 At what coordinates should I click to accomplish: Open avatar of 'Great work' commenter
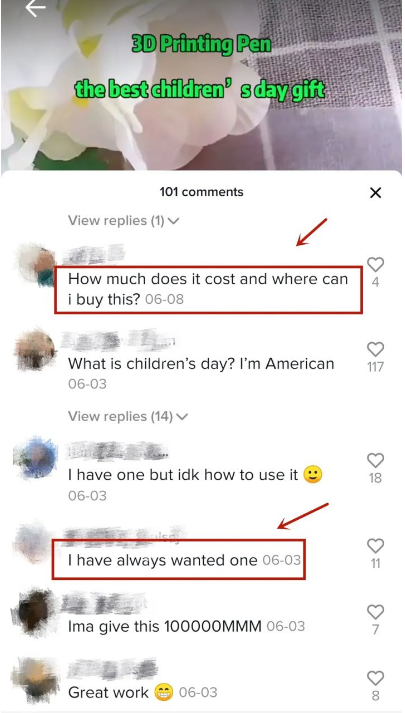coord(35,677)
